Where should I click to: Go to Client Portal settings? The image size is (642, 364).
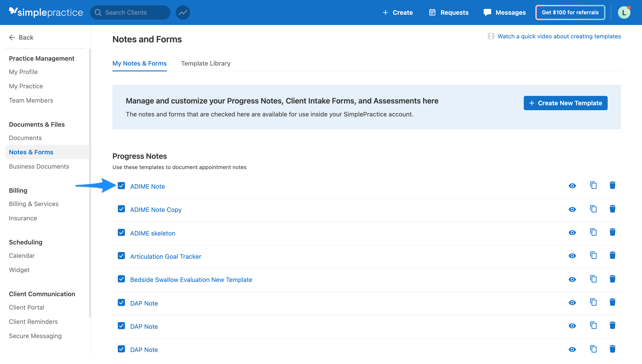click(27, 307)
